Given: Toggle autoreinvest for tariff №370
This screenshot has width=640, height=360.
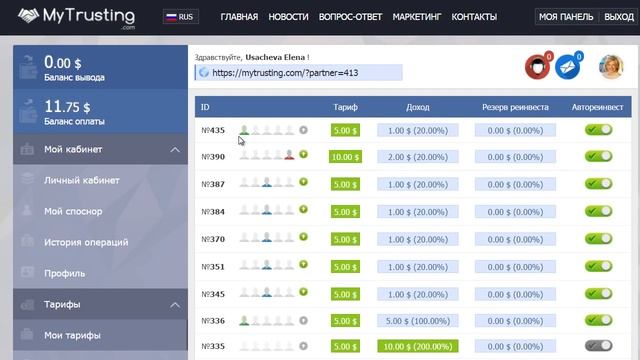Looking at the screenshot, I should (598, 238).
